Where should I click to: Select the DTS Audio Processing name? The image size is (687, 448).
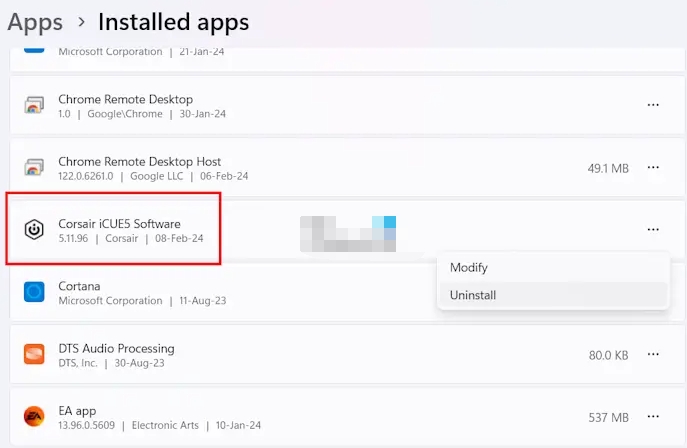[x=117, y=349]
